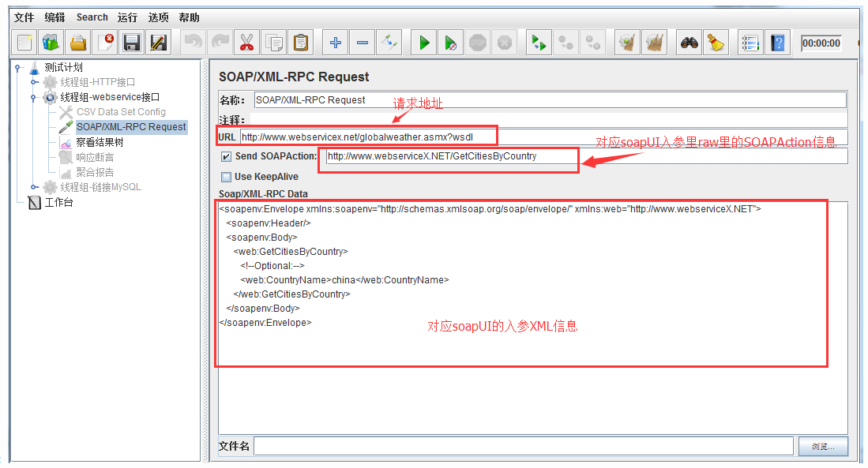Cut selection with the scissors icon
The image size is (868, 468).
click(247, 43)
